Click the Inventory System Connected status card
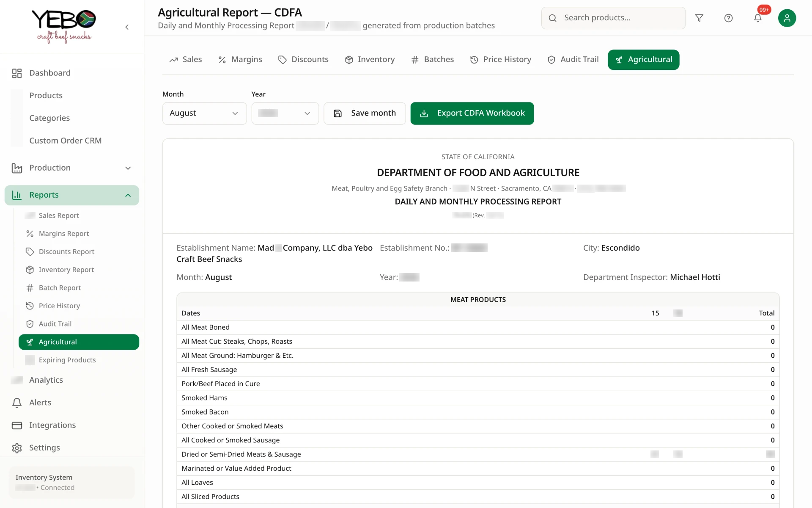812x508 pixels. click(71, 483)
